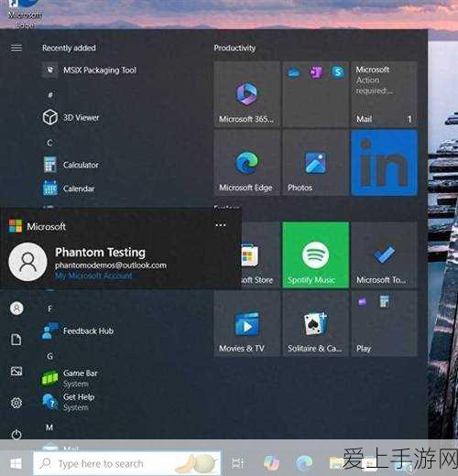Click the Windows Start button
The width and height of the screenshot is (458, 476).
coord(16,464)
